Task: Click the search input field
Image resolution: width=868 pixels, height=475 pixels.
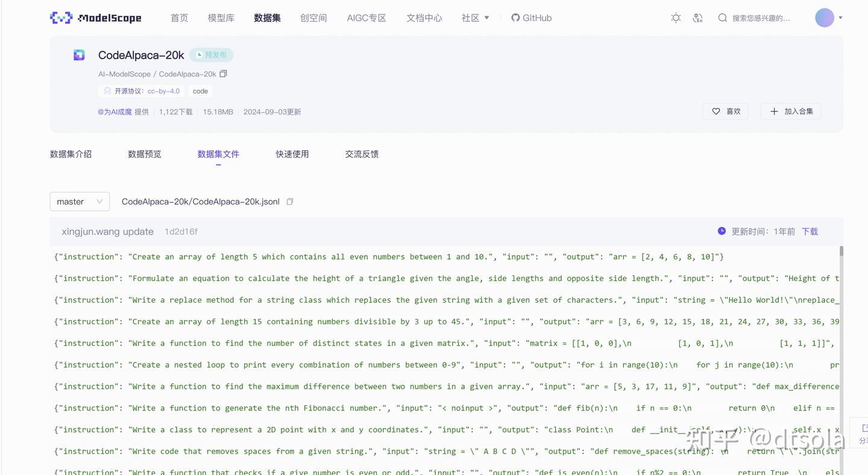Action: [x=761, y=18]
